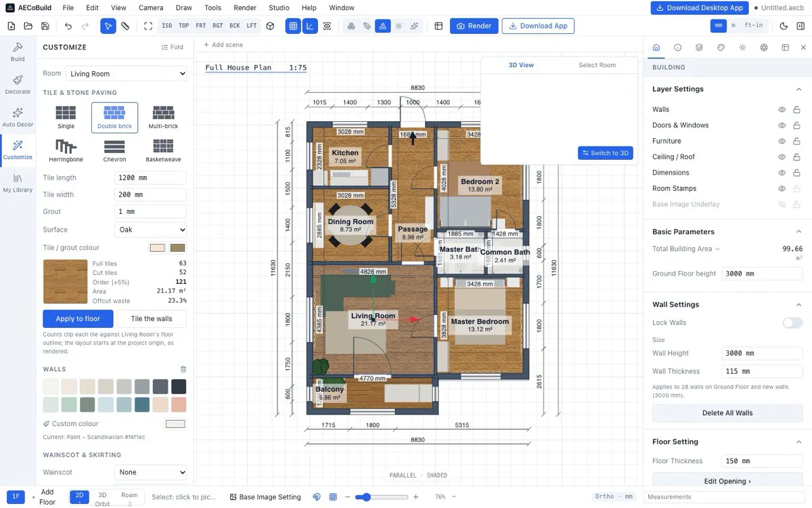812x508 pixels.
Task: Select the TOP view preset
Action: (x=184, y=26)
